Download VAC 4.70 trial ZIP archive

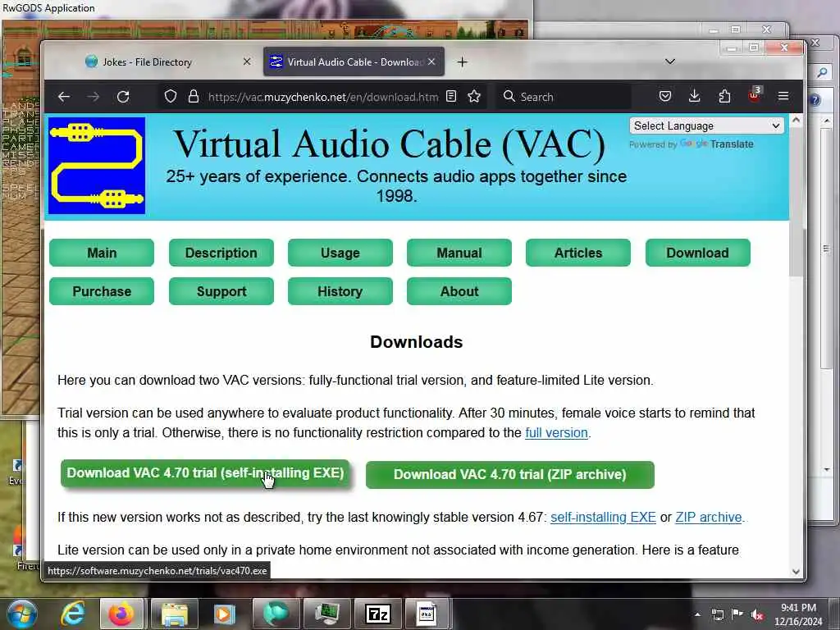coord(510,475)
